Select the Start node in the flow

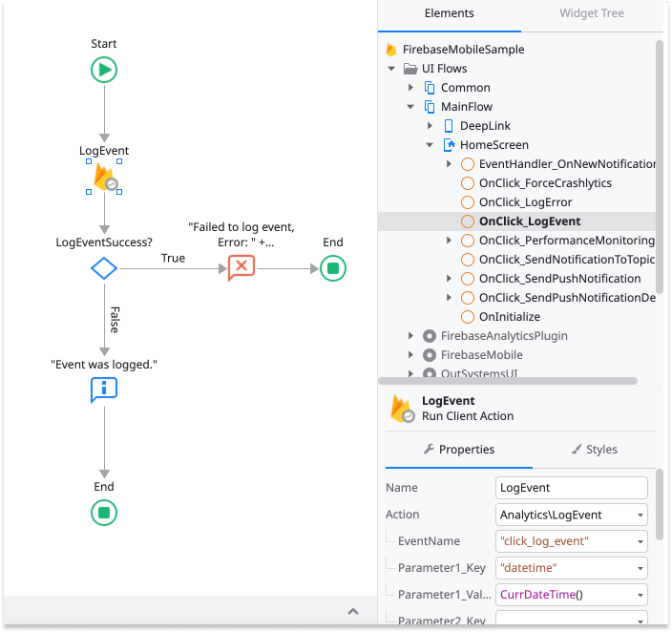tap(104, 70)
